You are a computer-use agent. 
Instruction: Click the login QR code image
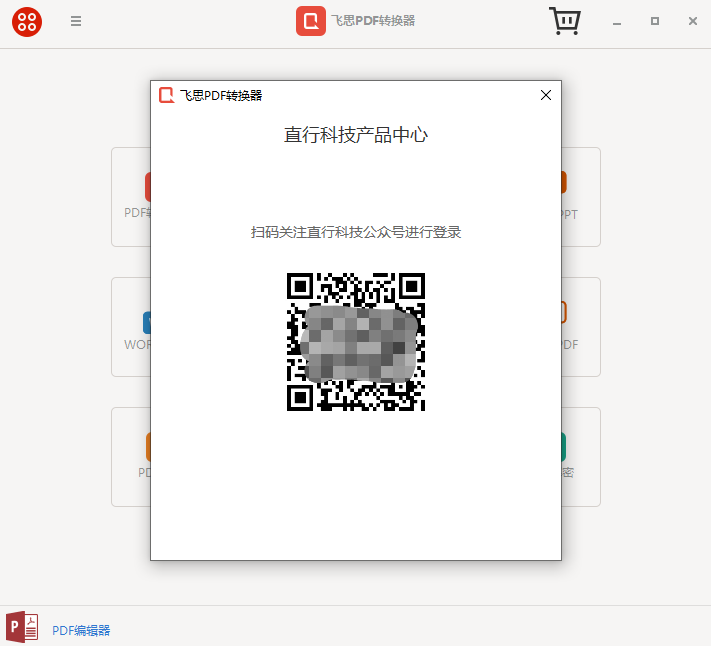coord(356,342)
